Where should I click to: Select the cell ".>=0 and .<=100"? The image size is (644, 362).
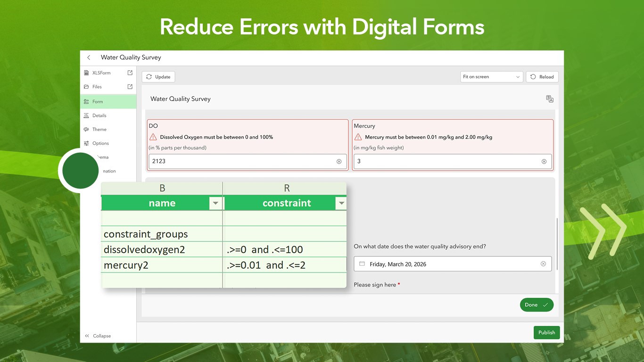point(285,249)
